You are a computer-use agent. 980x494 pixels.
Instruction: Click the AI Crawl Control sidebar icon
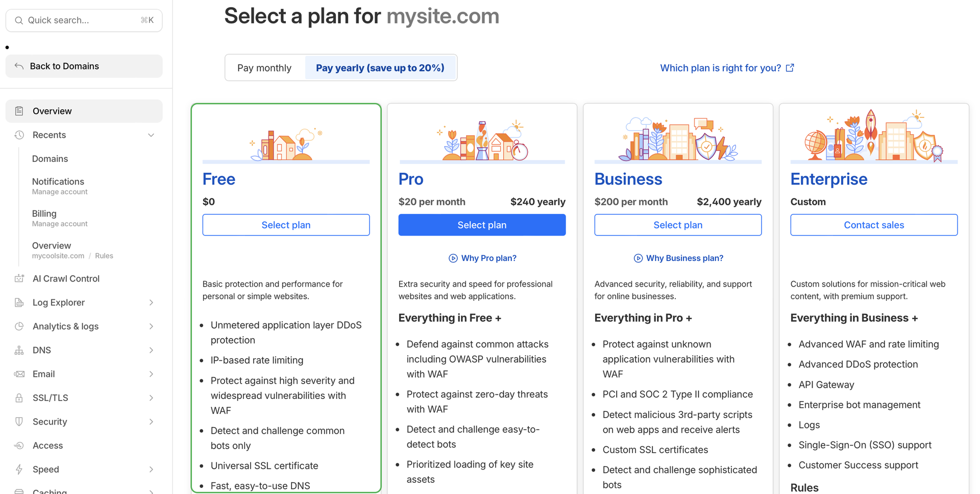tap(19, 278)
